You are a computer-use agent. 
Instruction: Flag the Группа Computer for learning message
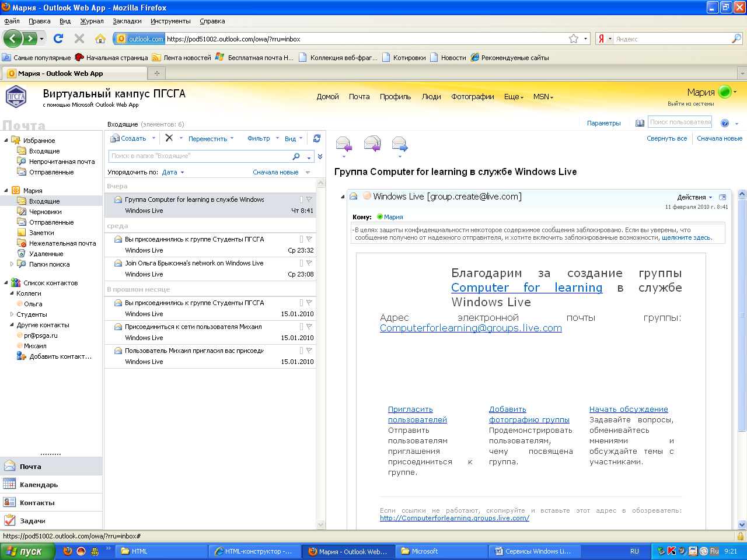(309, 199)
